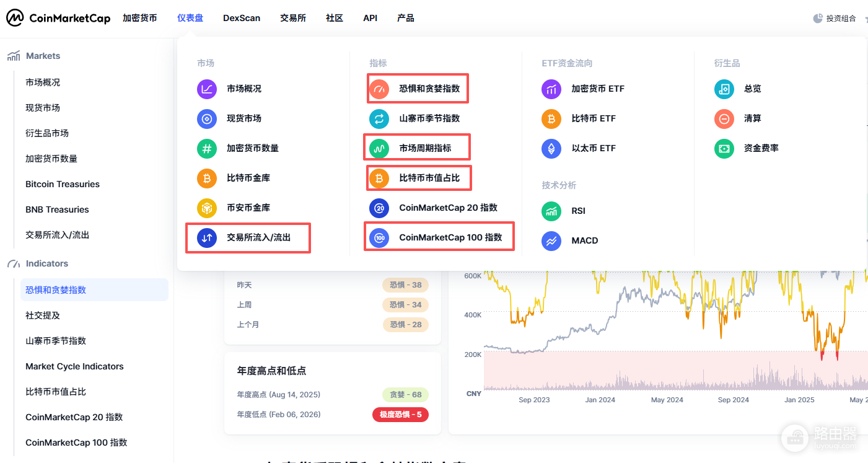Click the CNY label on chart
This screenshot has width=868, height=463.
point(474,394)
